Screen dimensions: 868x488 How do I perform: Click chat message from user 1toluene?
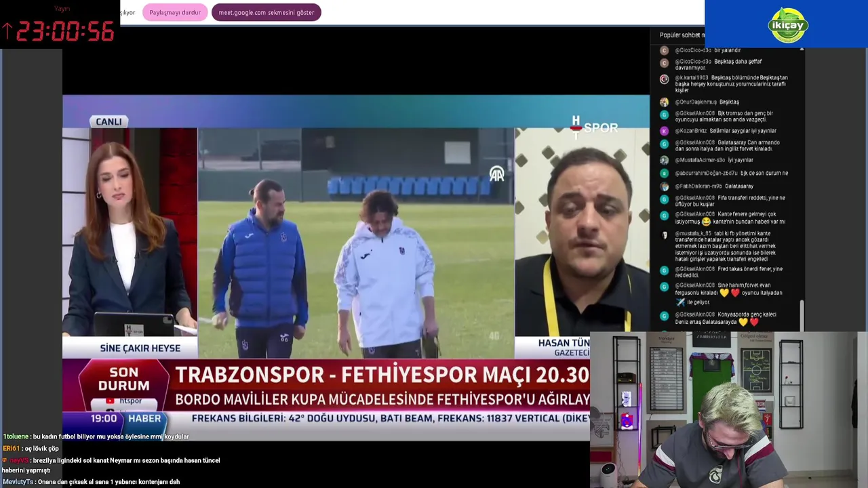coord(96,436)
